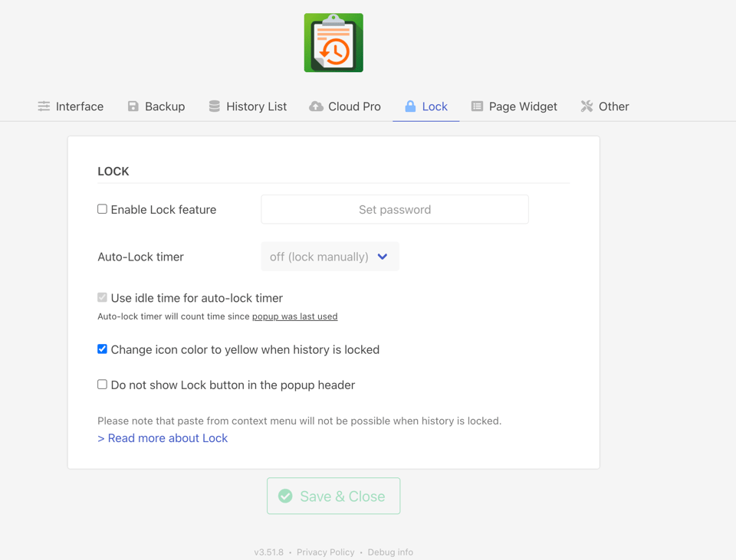Open the Auto-Lock timer dropdown
The image size is (736, 560).
[330, 257]
